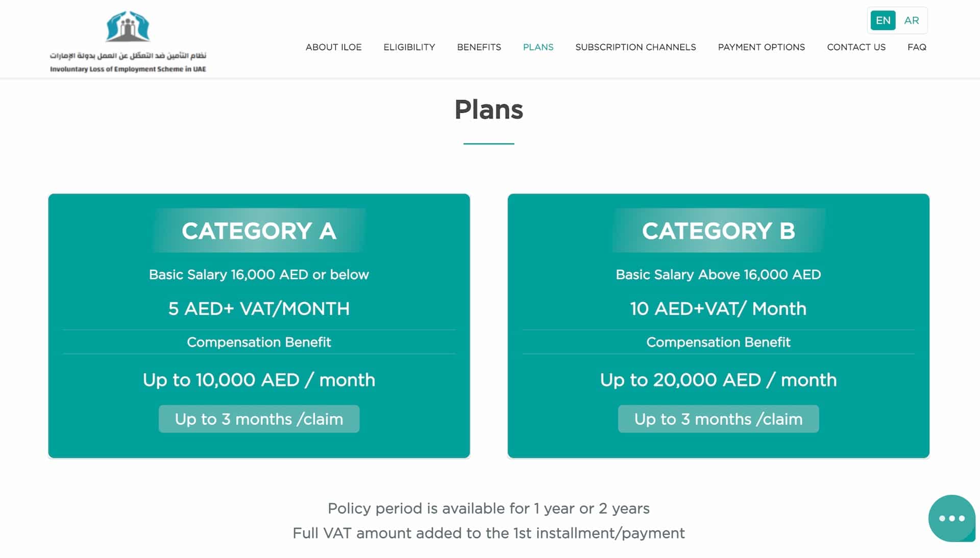Click Category A compensation benefit text

click(259, 342)
